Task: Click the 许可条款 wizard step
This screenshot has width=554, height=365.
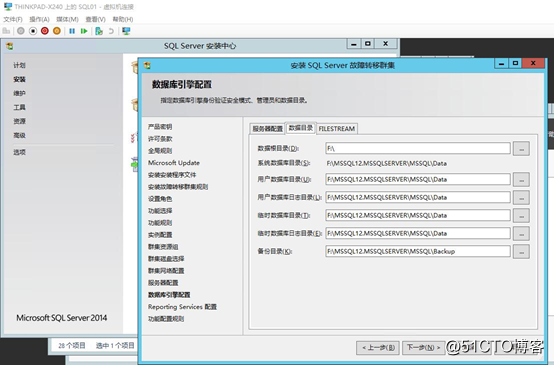Action: pyautogui.click(x=160, y=139)
